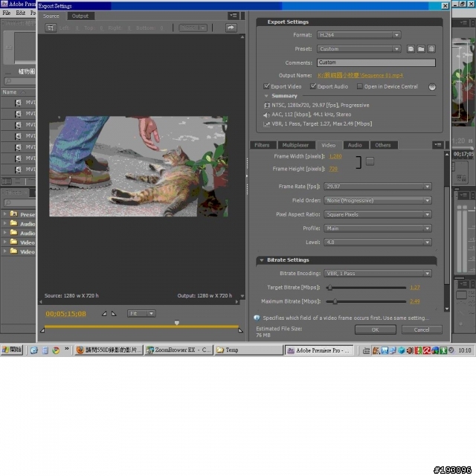
Task: Open the preview panel flyout menu icon
Action: pos(234,16)
